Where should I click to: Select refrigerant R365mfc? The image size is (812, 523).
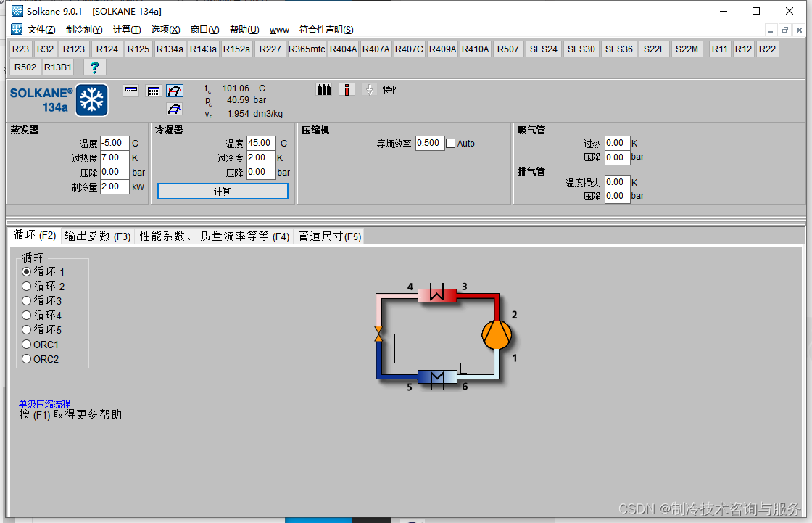pos(307,49)
